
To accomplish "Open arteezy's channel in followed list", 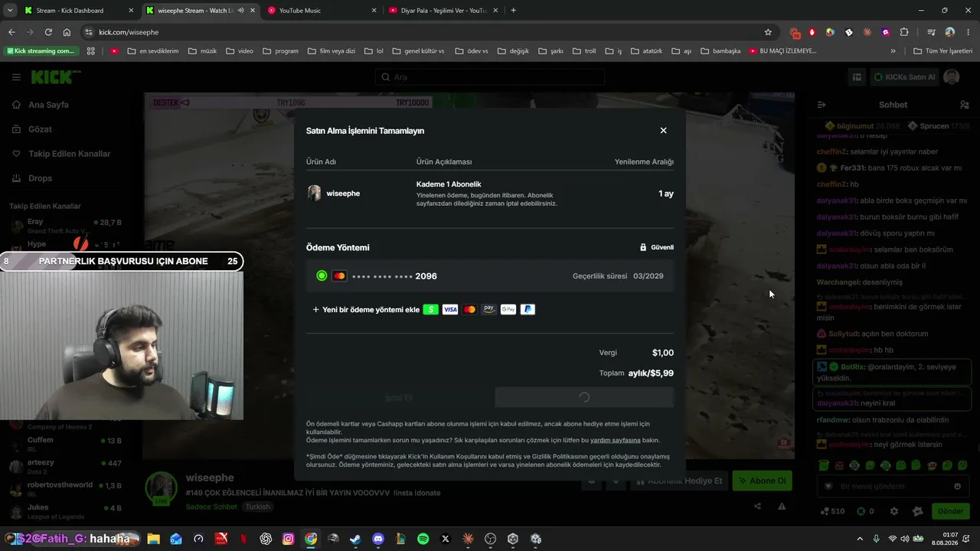I will (x=67, y=466).
